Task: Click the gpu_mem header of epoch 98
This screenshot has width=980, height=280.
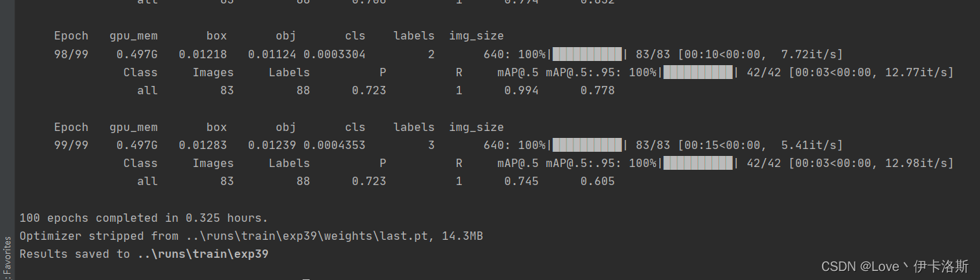Action: (134, 36)
